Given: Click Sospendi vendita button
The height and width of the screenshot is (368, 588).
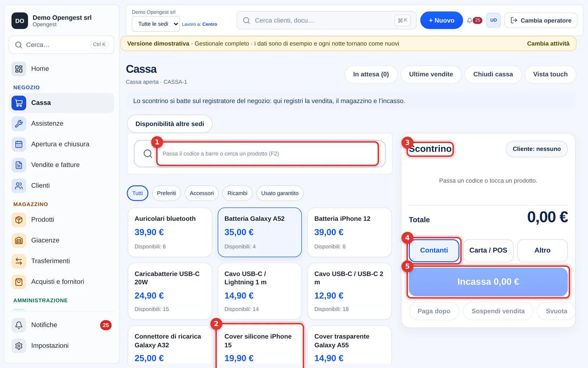Looking at the screenshot, I should pos(498,311).
